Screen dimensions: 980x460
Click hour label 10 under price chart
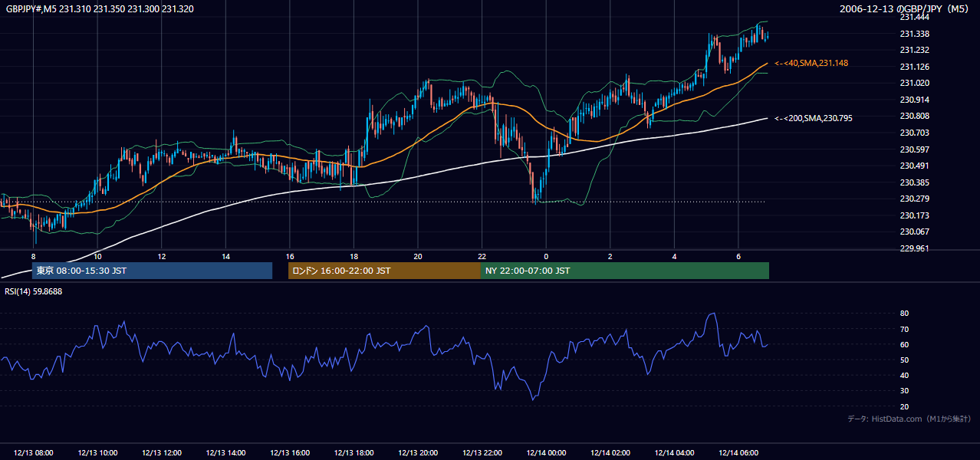click(97, 256)
